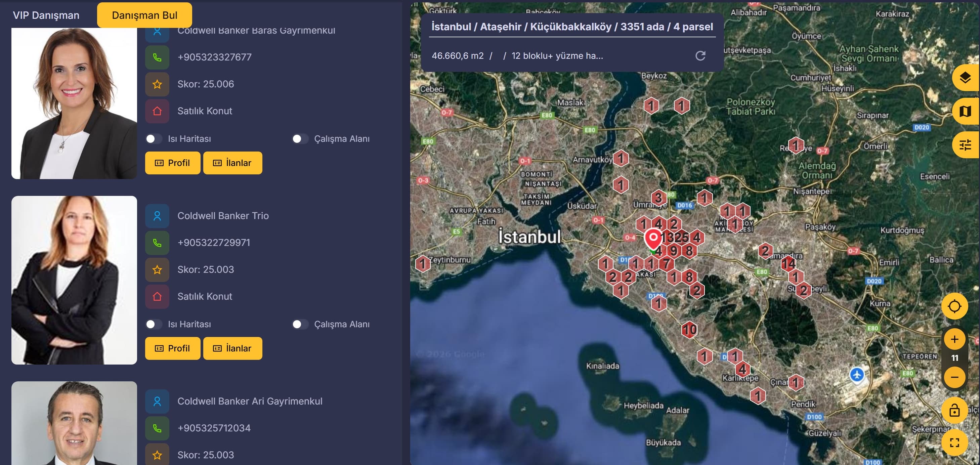Click the phone number +905323327677
This screenshot has height=465, width=980.
[215, 57]
